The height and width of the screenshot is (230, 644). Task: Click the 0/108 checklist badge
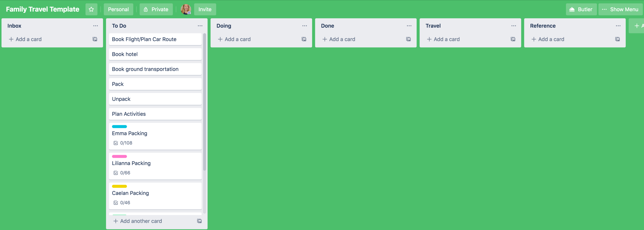click(123, 143)
